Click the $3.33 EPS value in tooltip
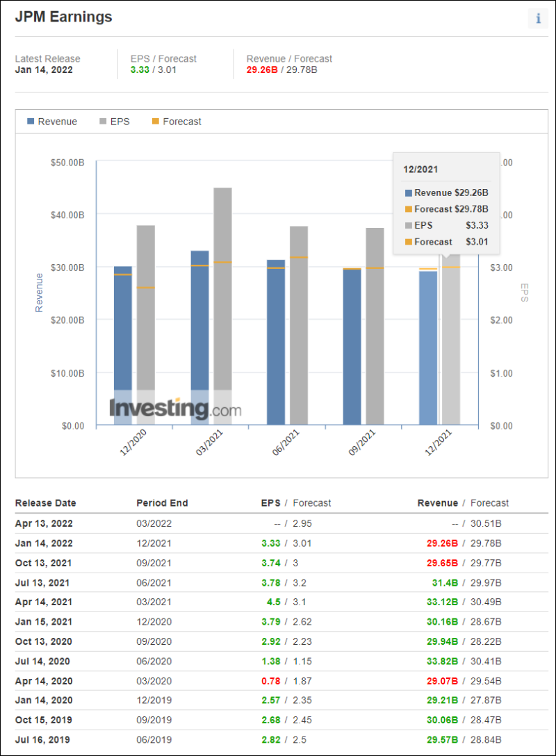 (477, 226)
